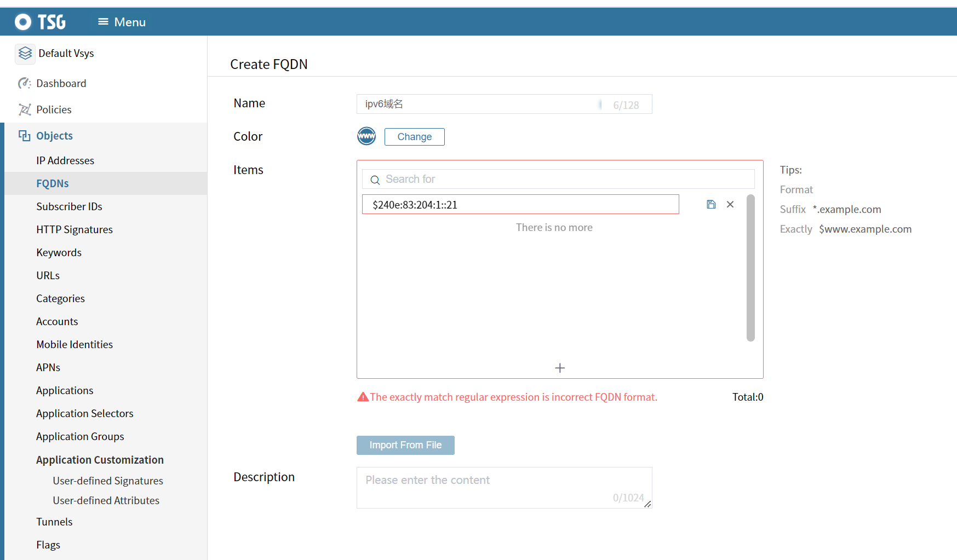Click the Default Vsys layers icon

(25, 53)
